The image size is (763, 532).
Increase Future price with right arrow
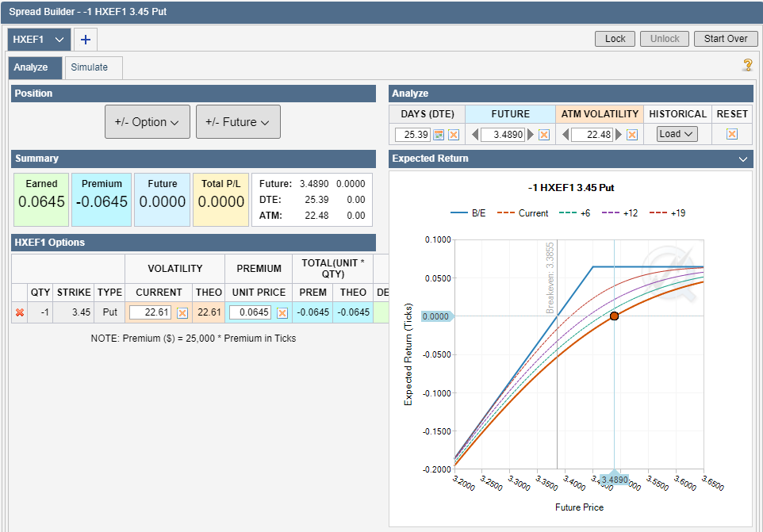[x=531, y=135]
